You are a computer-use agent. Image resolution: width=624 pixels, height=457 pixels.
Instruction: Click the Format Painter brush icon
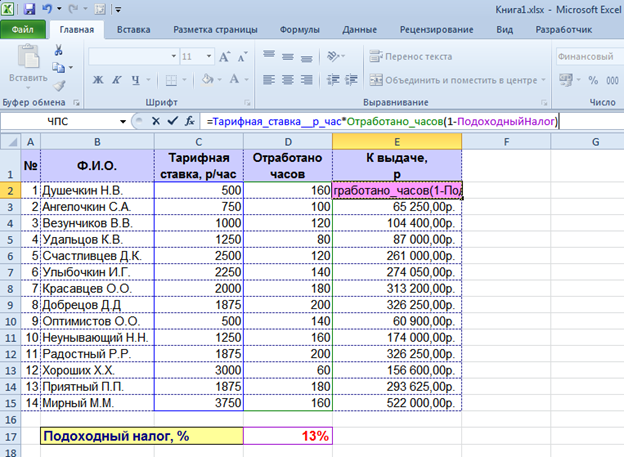[x=57, y=83]
